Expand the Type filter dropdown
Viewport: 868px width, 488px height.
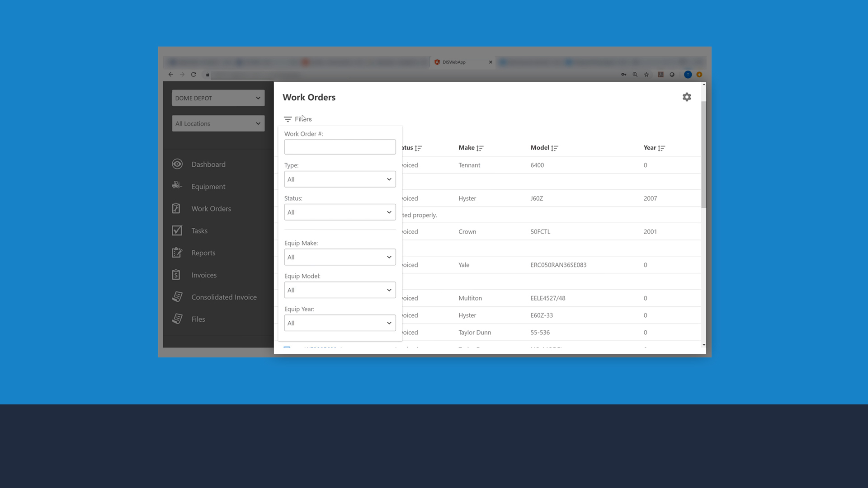pos(340,179)
